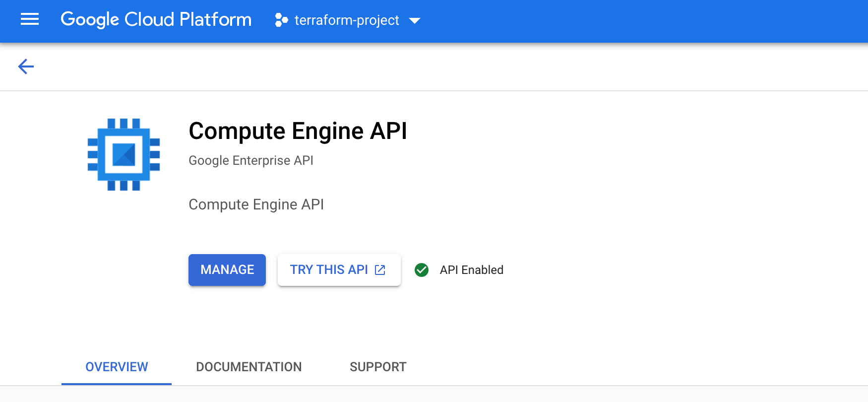Open the MANAGE button
Viewport: 868px width, 402px height.
pos(227,270)
